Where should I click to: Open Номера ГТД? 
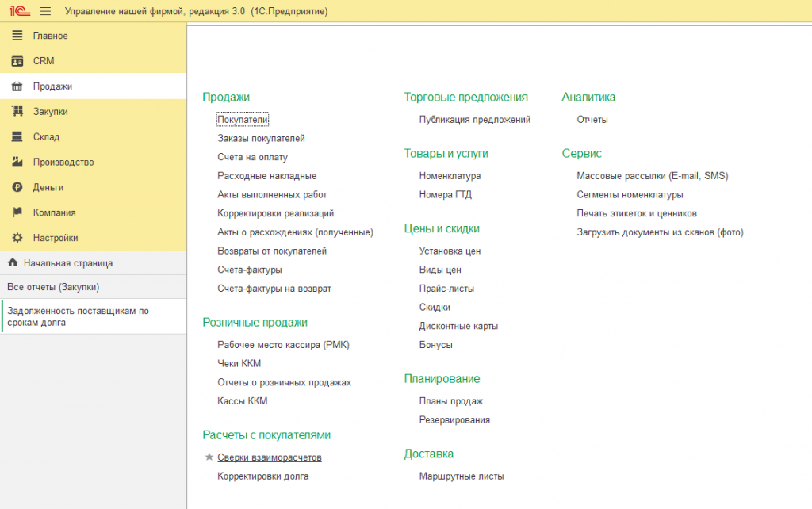(446, 195)
